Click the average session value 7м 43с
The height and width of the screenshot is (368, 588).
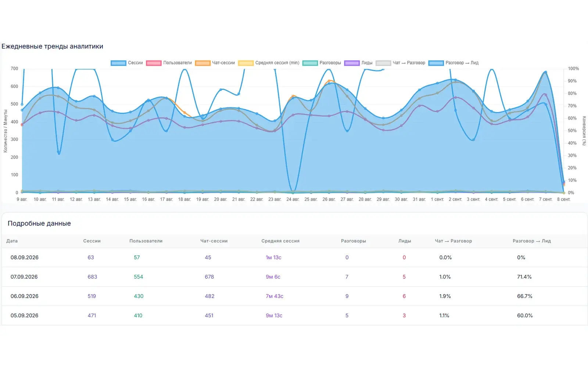(275, 296)
